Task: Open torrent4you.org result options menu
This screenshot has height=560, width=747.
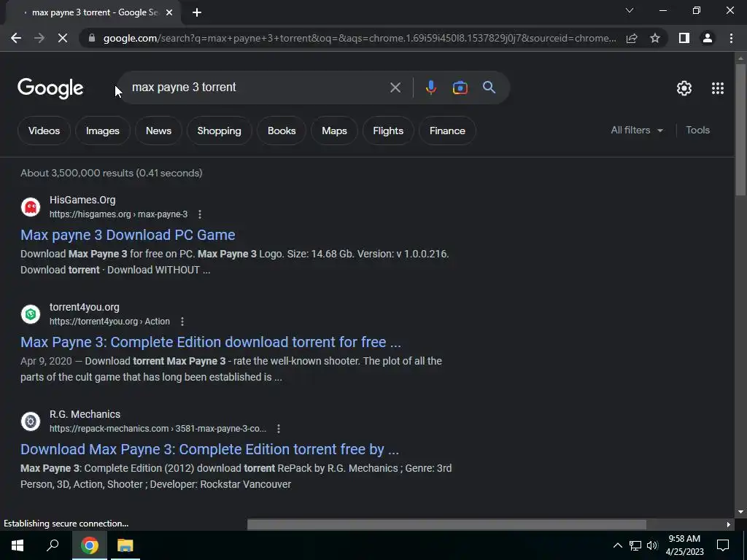Action: (182, 322)
